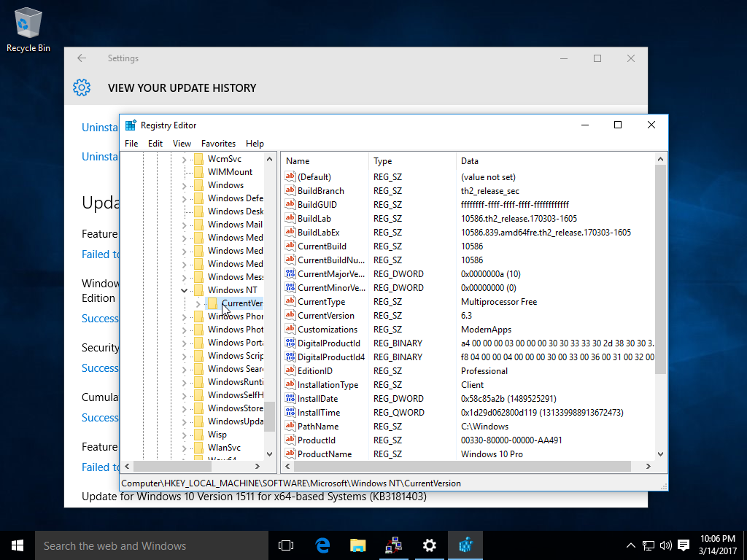Viewport: 747px width, 560px height.
Task: Click the DigitalProductId4 binary icon
Action: pyautogui.click(x=290, y=357)
